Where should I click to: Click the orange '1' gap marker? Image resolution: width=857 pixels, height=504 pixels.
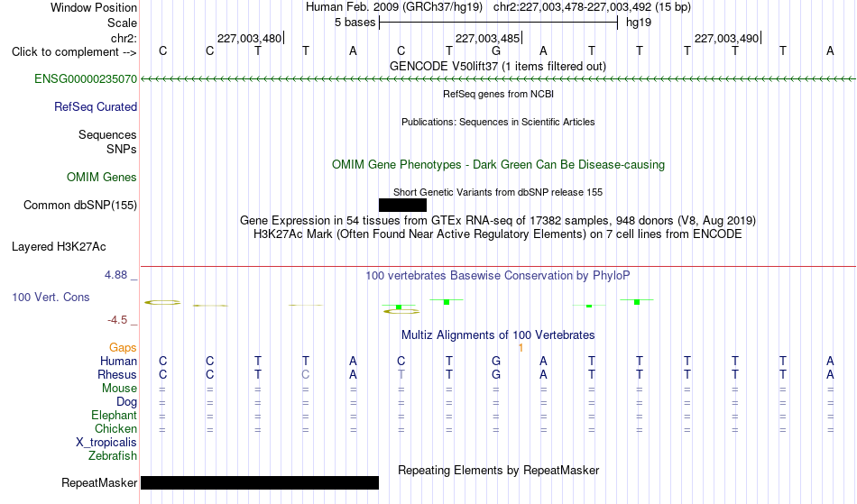point(521,348)
